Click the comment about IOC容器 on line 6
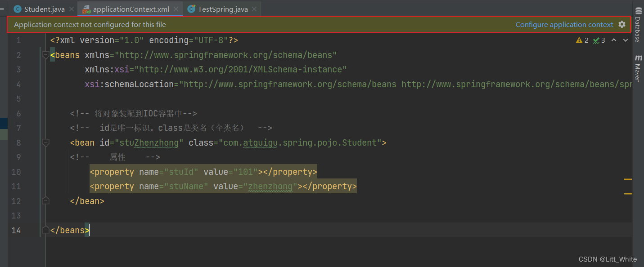Image resolution: width=644 pixels, height=267 pixels. pos(134,114)
